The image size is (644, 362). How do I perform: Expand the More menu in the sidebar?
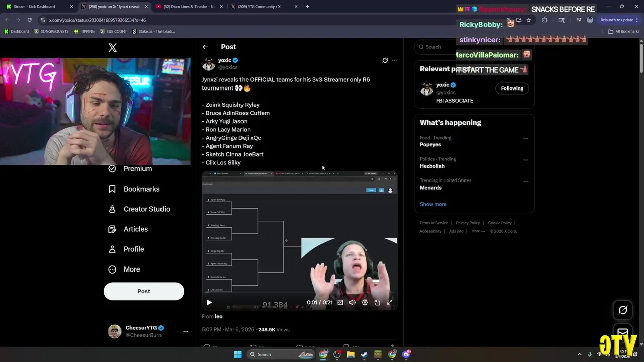(x=124, y=269)
